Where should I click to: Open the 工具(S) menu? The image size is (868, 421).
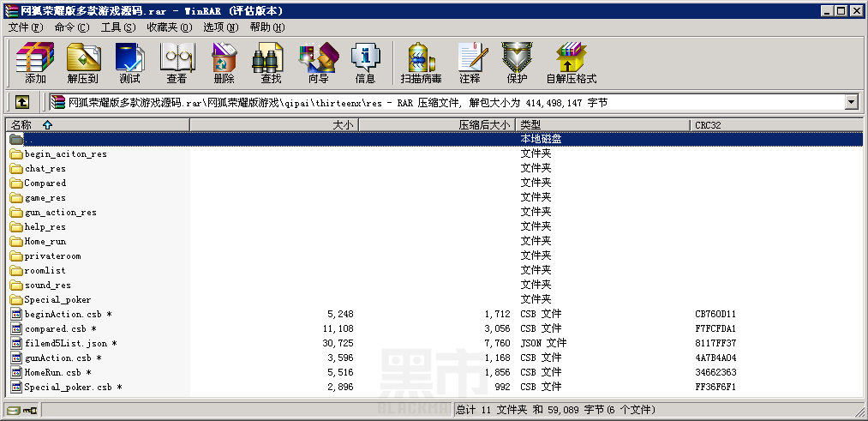pos(118,27)
